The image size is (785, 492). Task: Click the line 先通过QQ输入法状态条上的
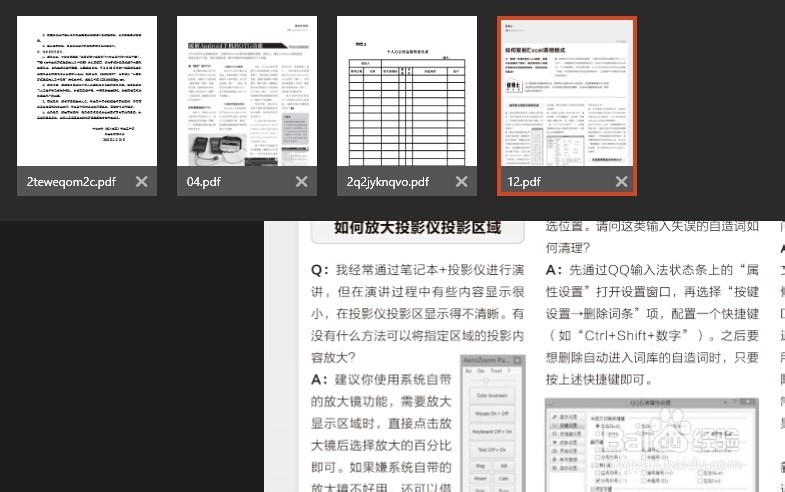652,270
